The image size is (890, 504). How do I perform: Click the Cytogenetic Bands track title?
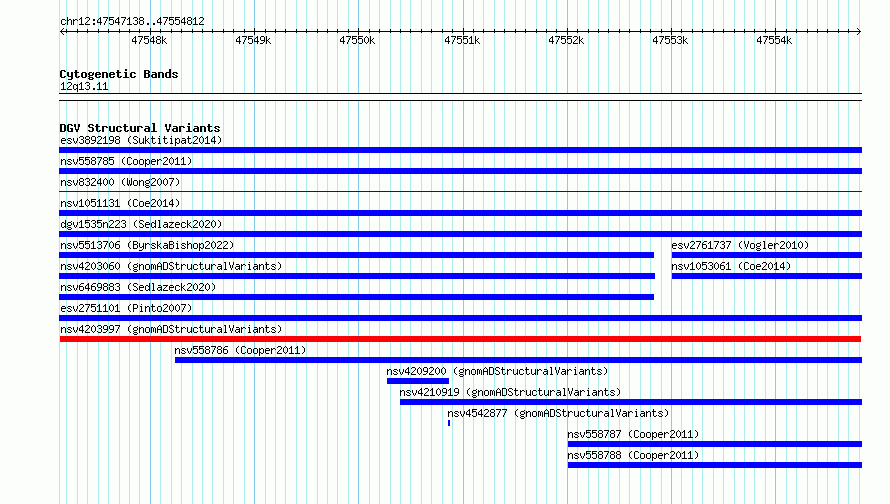click(119, 74)
